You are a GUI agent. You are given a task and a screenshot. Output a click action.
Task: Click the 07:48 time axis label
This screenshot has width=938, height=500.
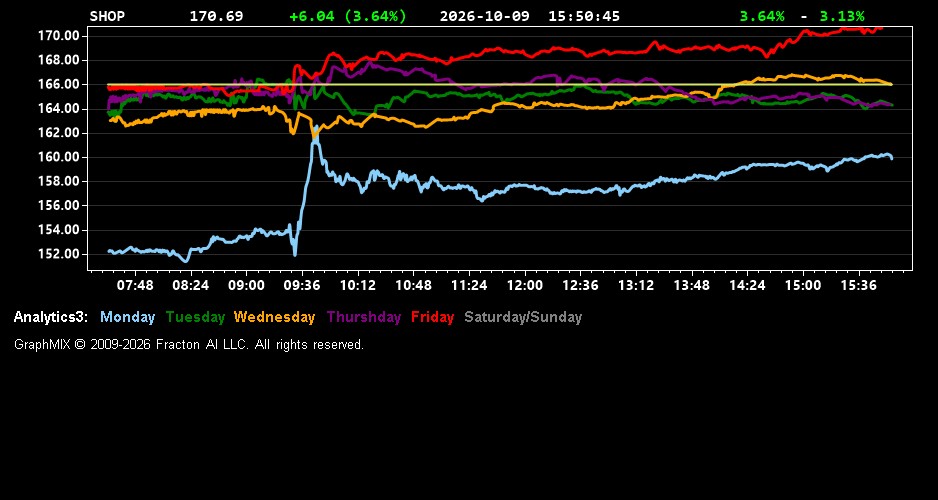[x=135, y=286]
